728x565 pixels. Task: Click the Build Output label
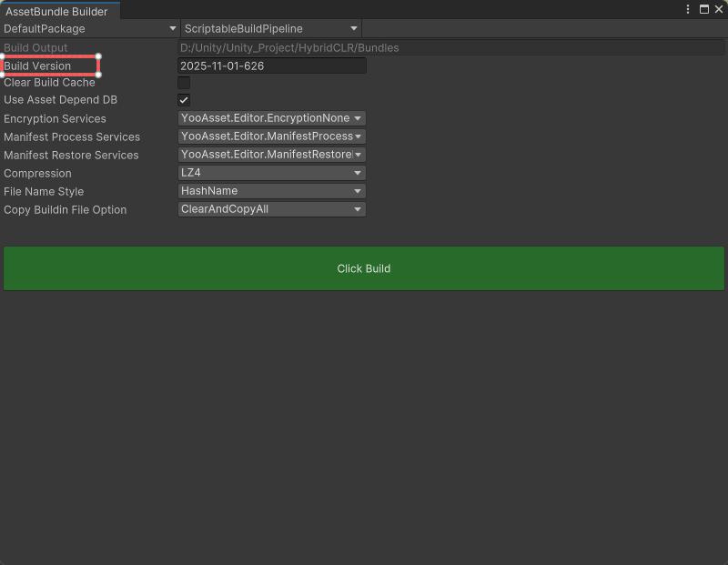click(35, 48)
